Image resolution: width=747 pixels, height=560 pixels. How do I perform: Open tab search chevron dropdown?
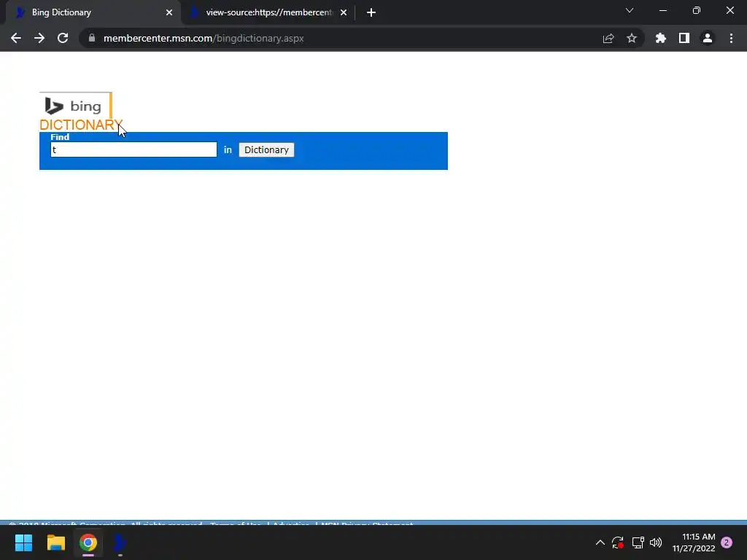630,10
